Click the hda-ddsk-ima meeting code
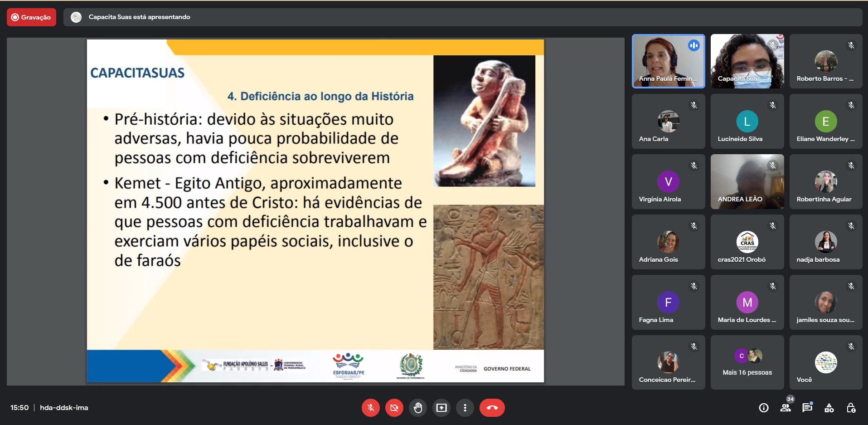The height and width of the screenshot is (425, 868). (64, 408)
